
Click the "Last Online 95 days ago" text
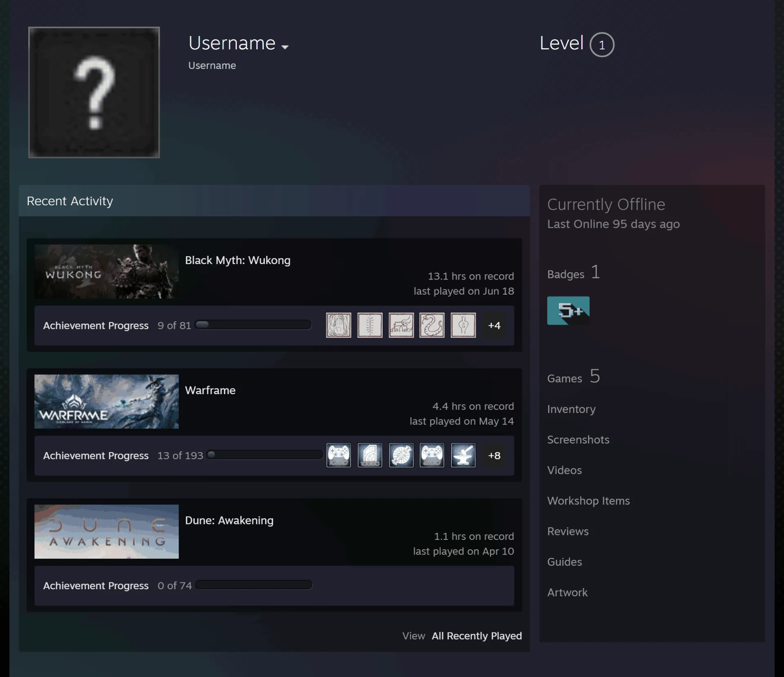coord(613,224)
